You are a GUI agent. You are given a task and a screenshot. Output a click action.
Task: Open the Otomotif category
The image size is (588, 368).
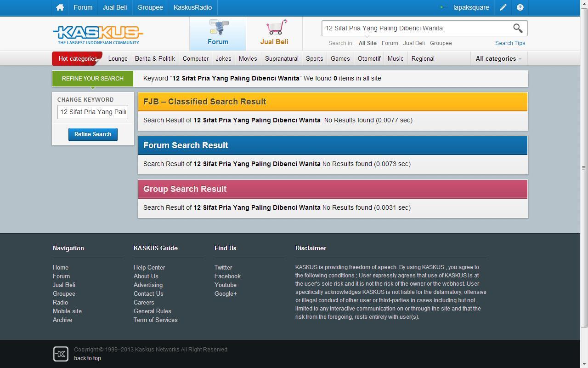coord(369,59)
